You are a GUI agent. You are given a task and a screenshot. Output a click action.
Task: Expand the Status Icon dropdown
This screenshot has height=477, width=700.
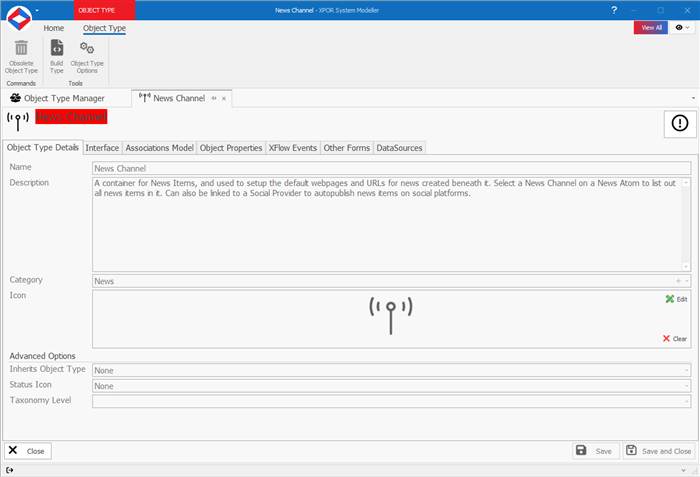pos(686,385)
